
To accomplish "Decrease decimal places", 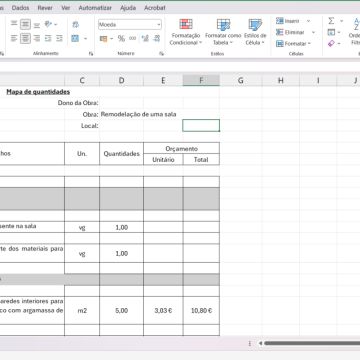I will 157,39.
